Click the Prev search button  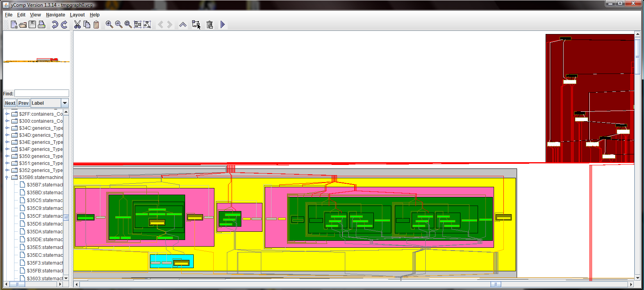point(23,103)
